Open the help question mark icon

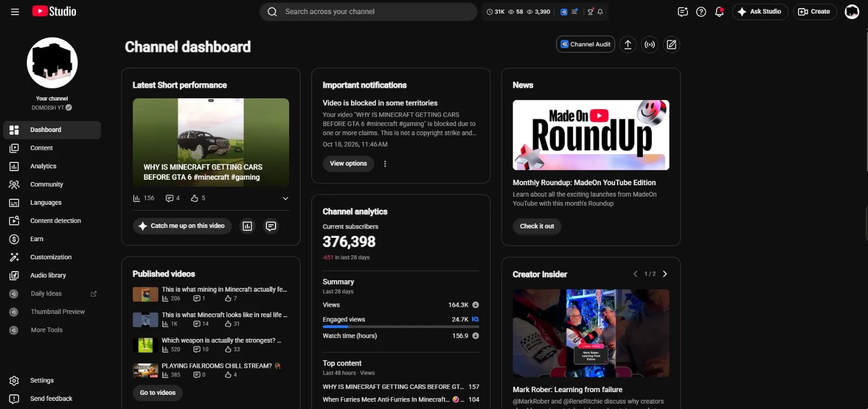[x=701, y=11]
